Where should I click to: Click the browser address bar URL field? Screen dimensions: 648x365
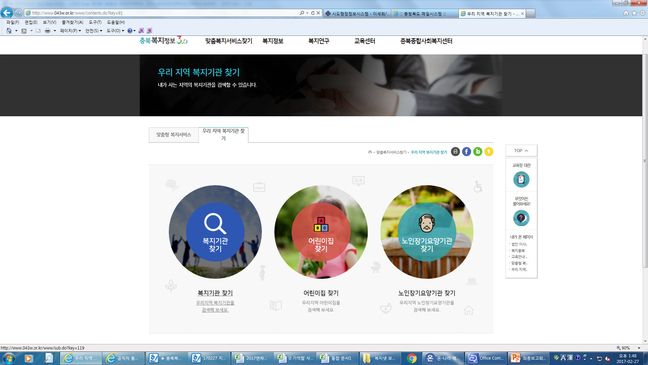[x=161, y=13]
